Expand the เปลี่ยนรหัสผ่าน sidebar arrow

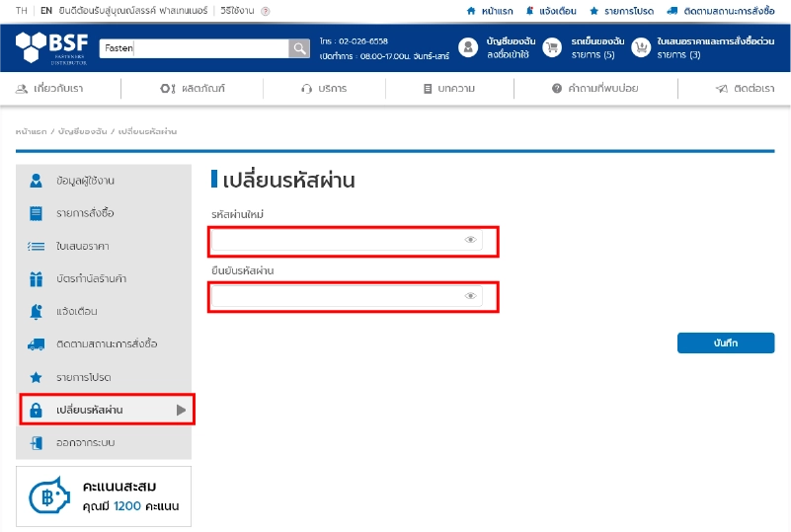click(x=181, y=410)
